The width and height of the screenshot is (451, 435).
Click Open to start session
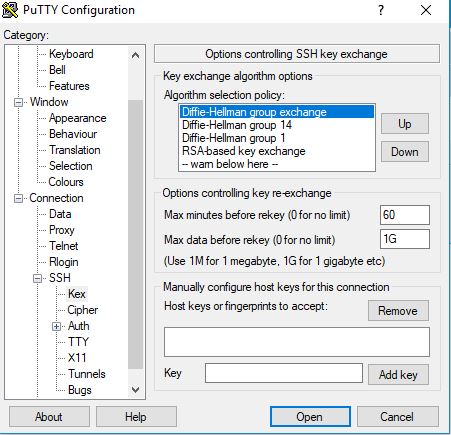tap(310, 417)
